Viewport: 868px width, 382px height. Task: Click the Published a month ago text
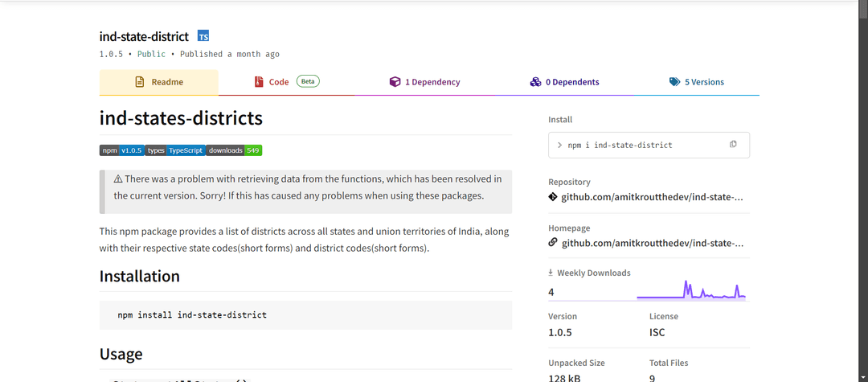point(230,54)
